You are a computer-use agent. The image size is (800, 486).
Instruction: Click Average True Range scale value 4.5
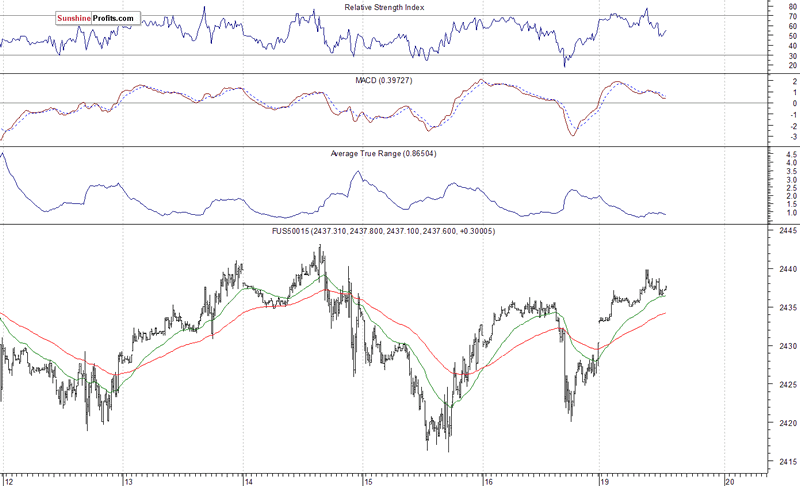pos(792,155)
